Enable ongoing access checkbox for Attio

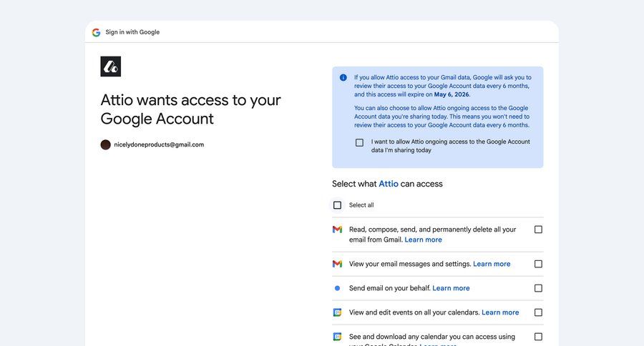coord(359,142)
